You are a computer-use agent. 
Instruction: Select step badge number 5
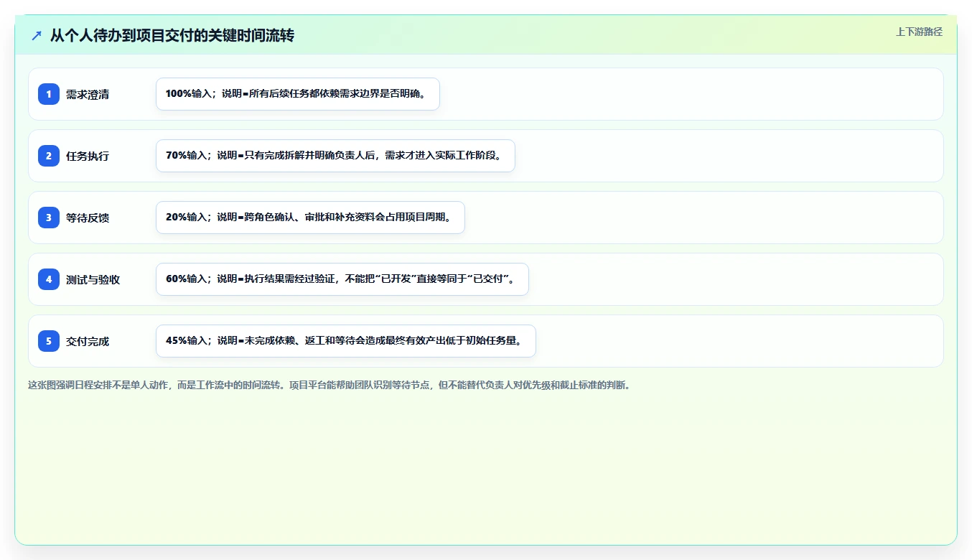49,341
